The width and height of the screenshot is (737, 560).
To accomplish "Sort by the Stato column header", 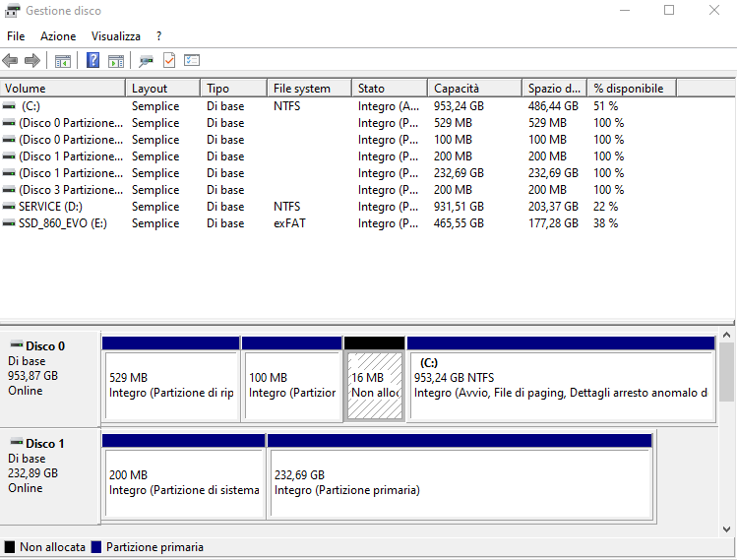I will [390, 89].
